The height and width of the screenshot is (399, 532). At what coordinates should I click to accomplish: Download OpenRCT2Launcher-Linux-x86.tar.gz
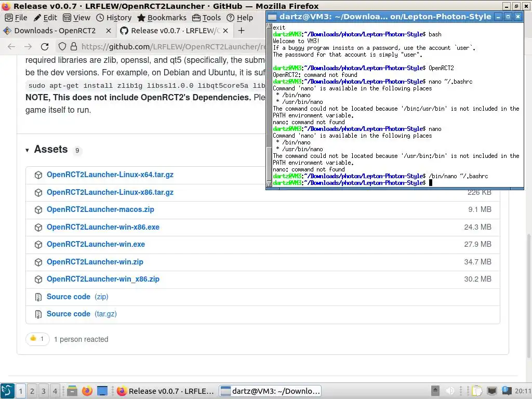pos(110,192)
